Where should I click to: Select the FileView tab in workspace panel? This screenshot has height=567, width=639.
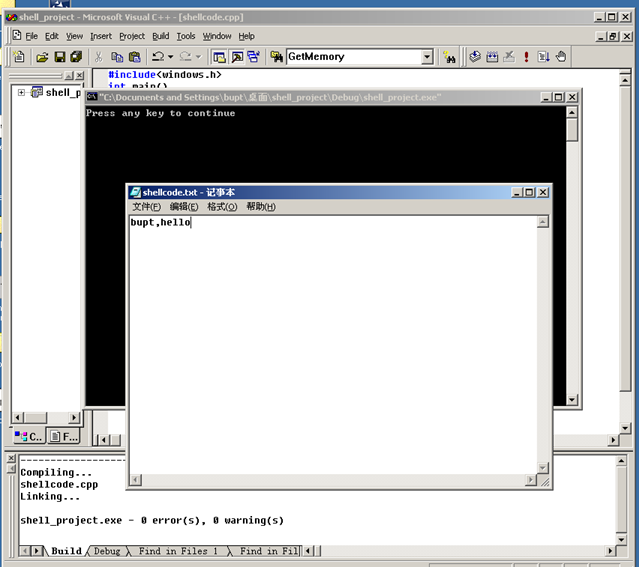(64, 436)
